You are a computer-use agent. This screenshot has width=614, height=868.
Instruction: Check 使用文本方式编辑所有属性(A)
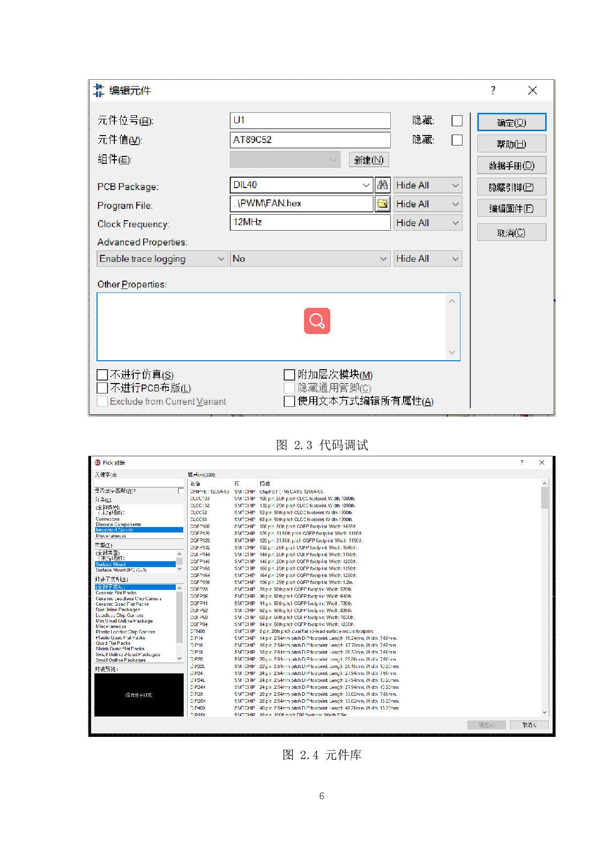[289, 401]
